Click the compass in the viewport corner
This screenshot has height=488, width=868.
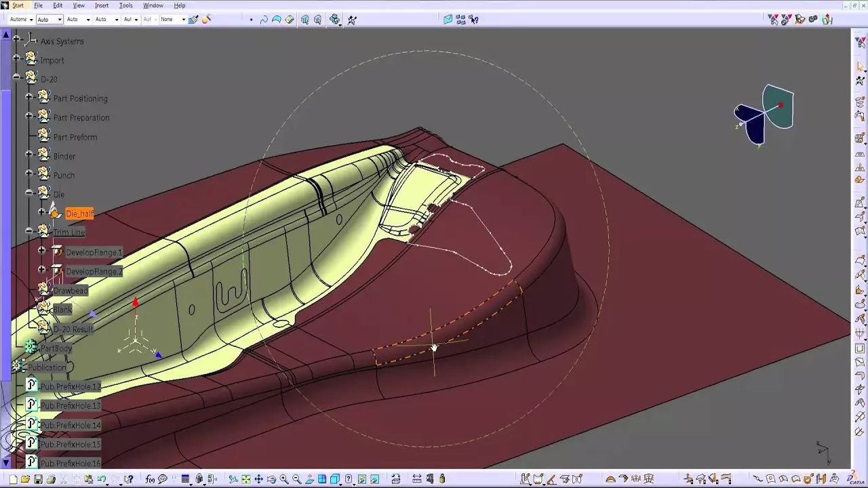click(764, 115)
